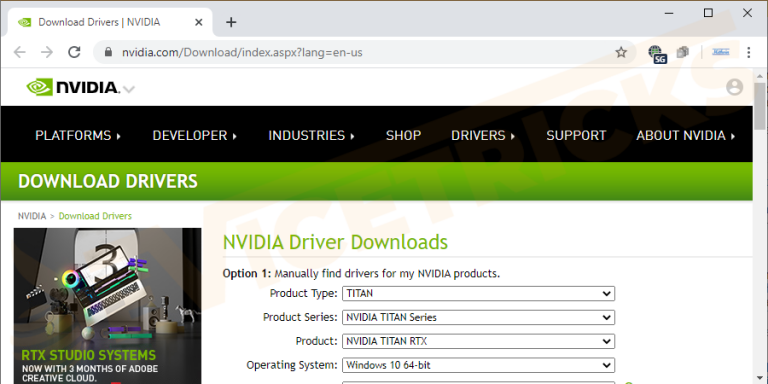Open the Chrome profile avatar

coord(720,52)
